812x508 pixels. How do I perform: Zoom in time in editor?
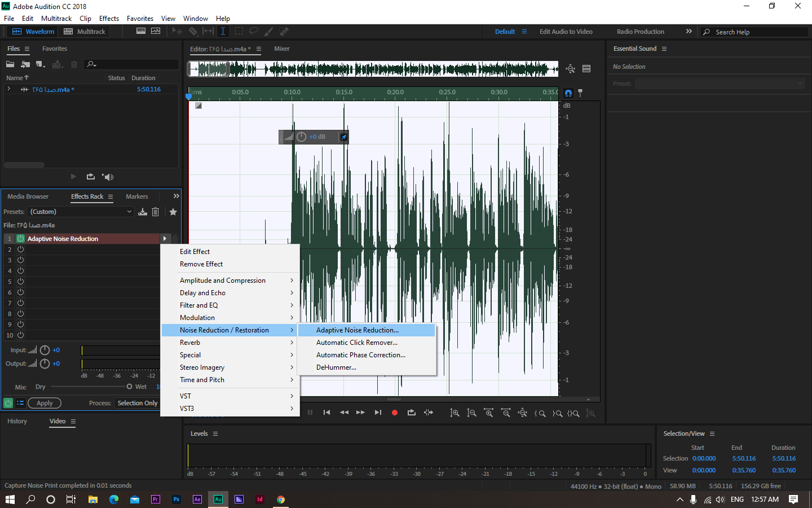[488, 413]
